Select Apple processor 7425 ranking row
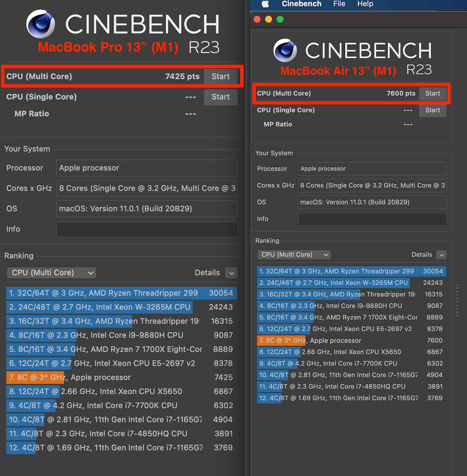 [122, 378]
